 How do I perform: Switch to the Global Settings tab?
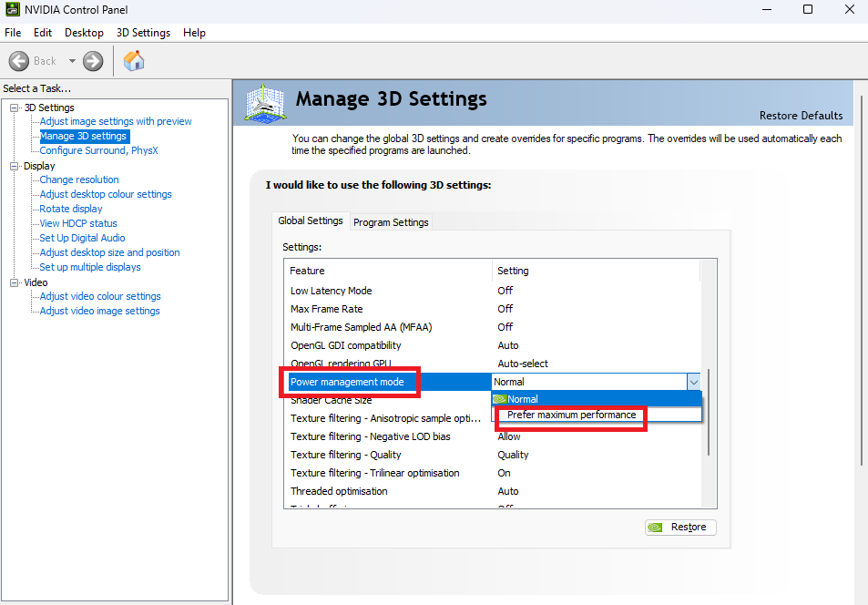coord(311,220)
